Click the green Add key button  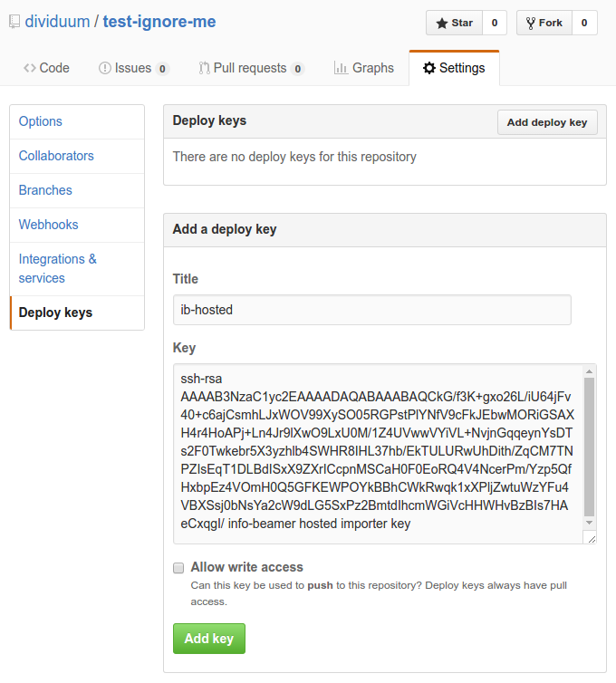[x=209, y=639]
